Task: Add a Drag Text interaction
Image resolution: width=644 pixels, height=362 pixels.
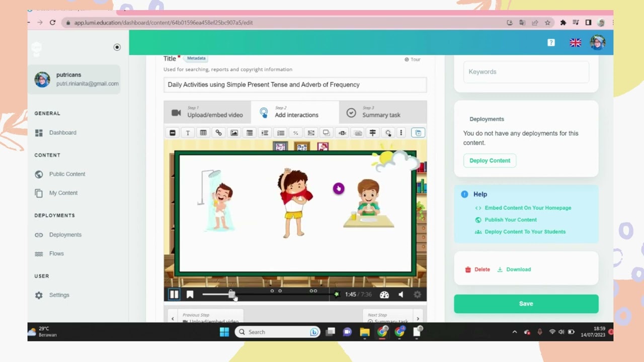Action: [358, 133]
